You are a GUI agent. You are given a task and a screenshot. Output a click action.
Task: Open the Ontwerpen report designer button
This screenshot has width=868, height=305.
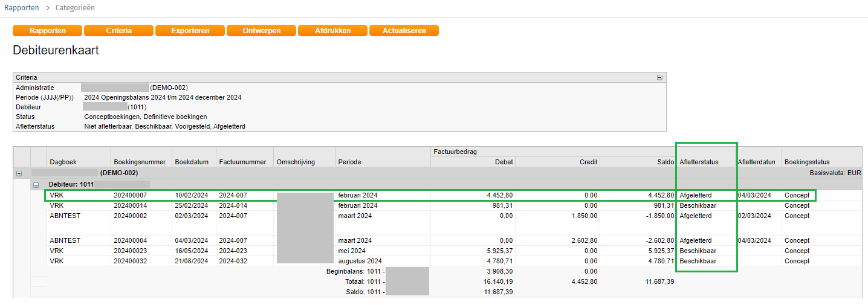[261, 31]
